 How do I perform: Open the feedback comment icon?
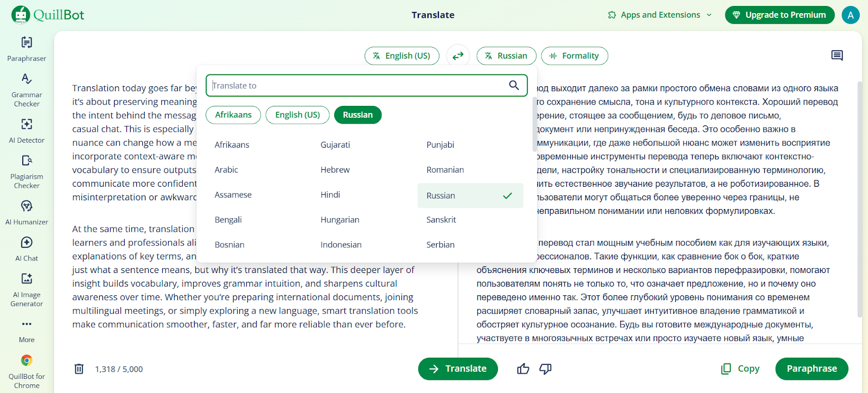coord(837,55)
